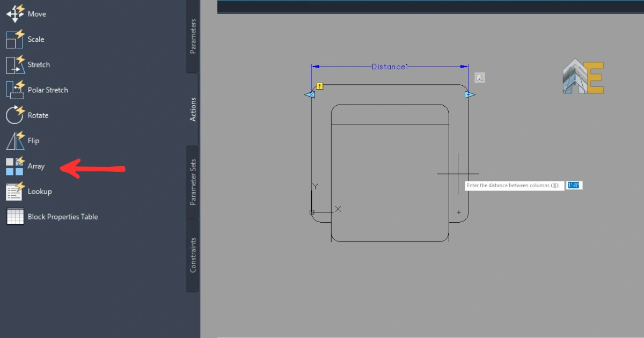Select the Polar Stretch action

point(15,90)
